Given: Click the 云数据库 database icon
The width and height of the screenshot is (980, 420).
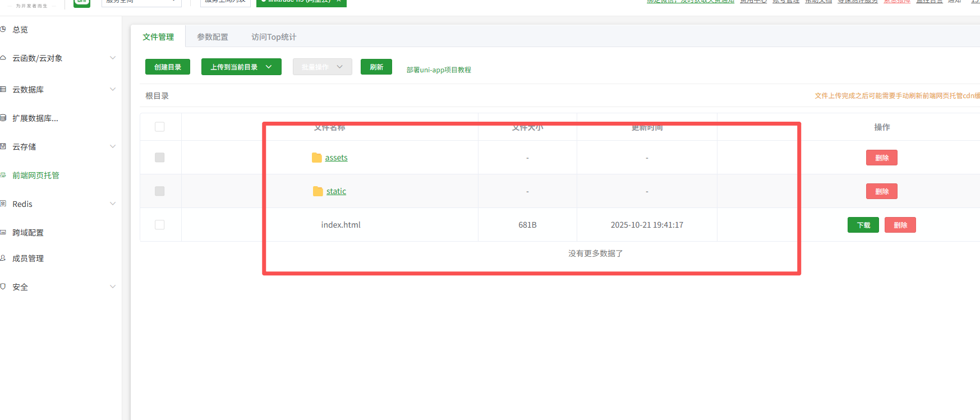Looking at the screenshot, I should (x=3, y=89).
